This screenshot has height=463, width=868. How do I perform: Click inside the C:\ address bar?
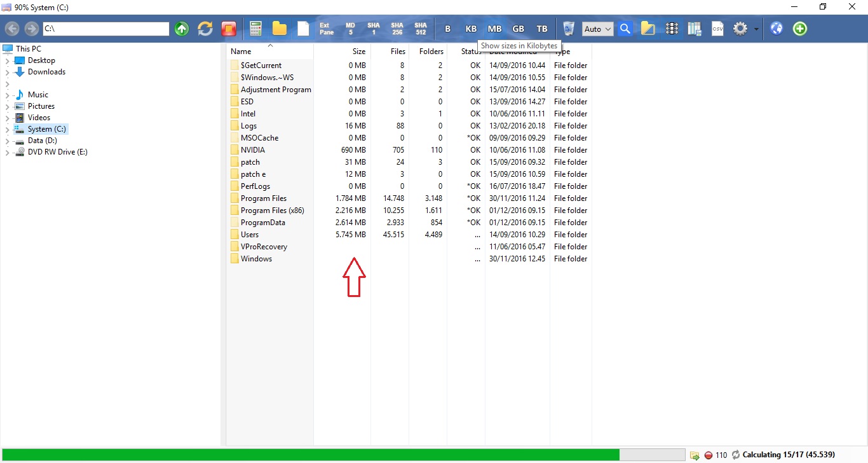(105, 29)
